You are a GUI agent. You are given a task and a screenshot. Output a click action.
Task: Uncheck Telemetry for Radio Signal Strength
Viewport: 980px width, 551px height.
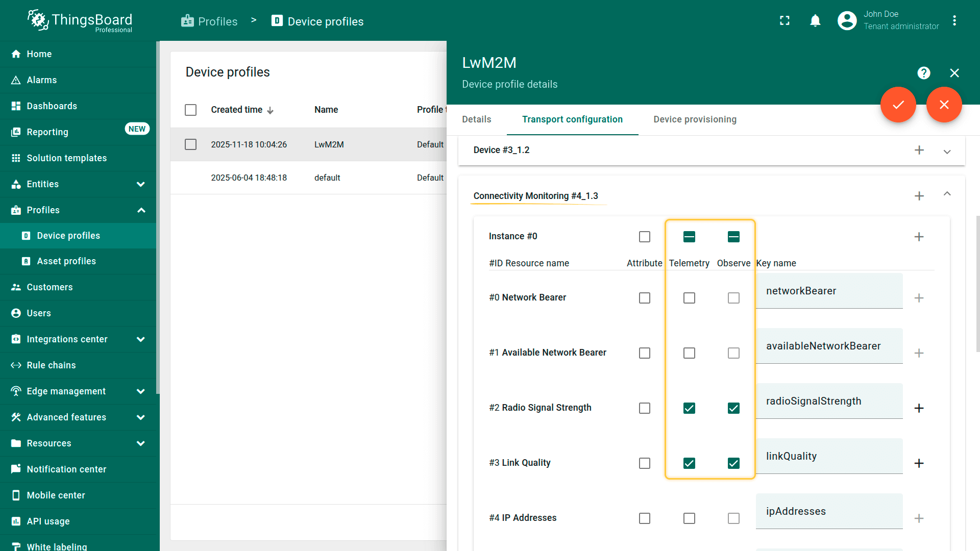point(689,408)
